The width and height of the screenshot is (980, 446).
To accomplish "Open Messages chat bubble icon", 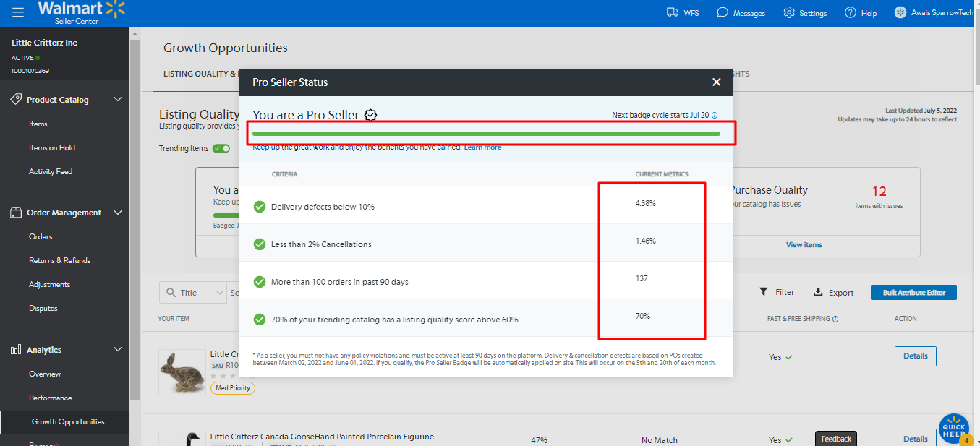I will (x=722, y=12).
